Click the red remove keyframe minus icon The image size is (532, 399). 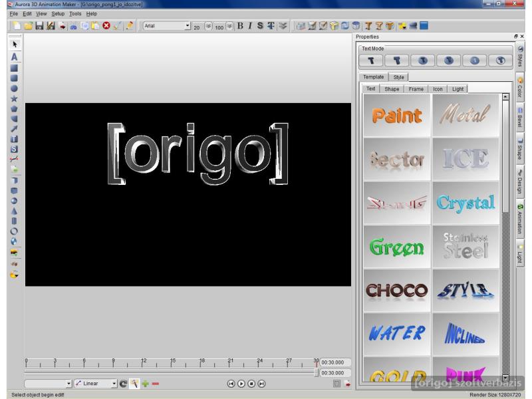156,384
